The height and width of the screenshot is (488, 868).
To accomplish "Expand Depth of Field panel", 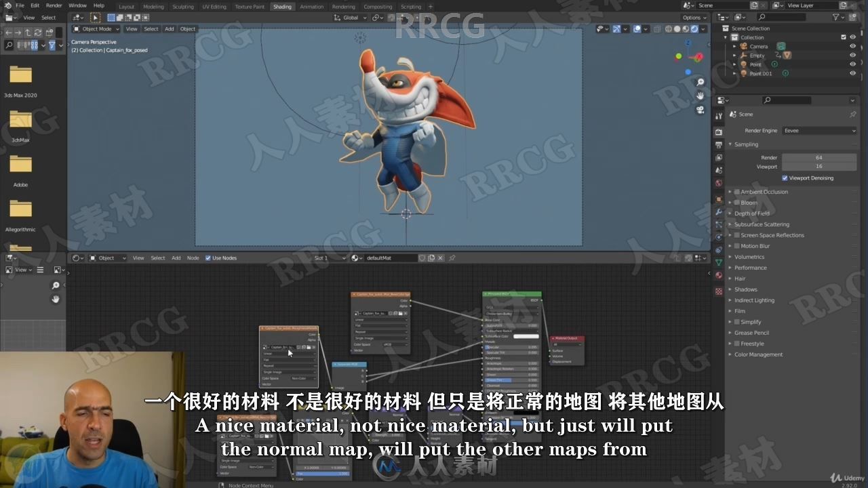I will [751, 213].
